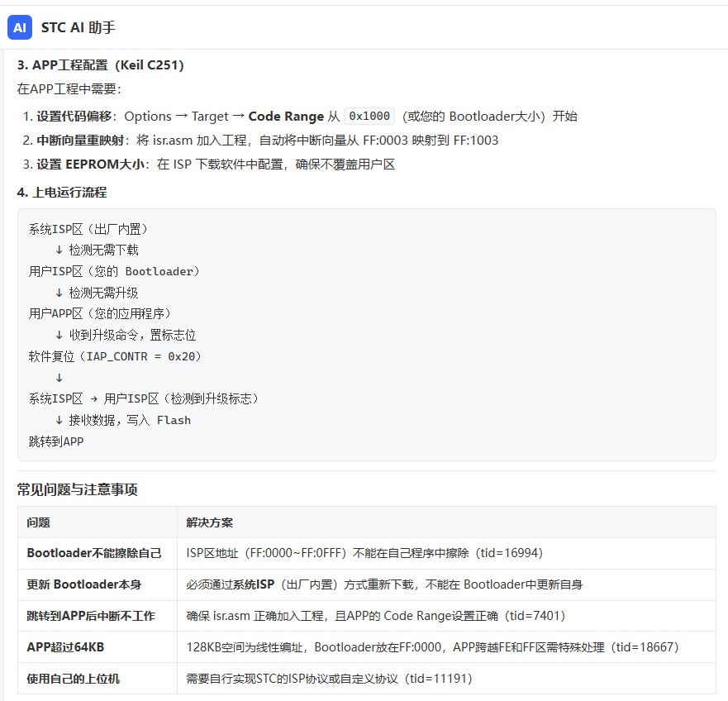Click code line 收到升级命令，置标志位
The height and width of the screenshot is (701, 728).
coord(126,335)
